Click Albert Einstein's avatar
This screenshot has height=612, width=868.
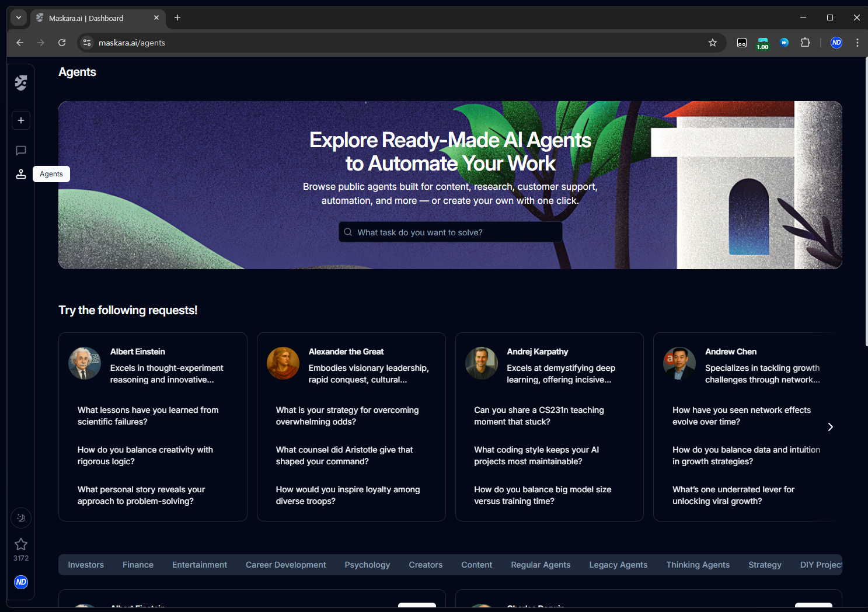pos(85,363)
